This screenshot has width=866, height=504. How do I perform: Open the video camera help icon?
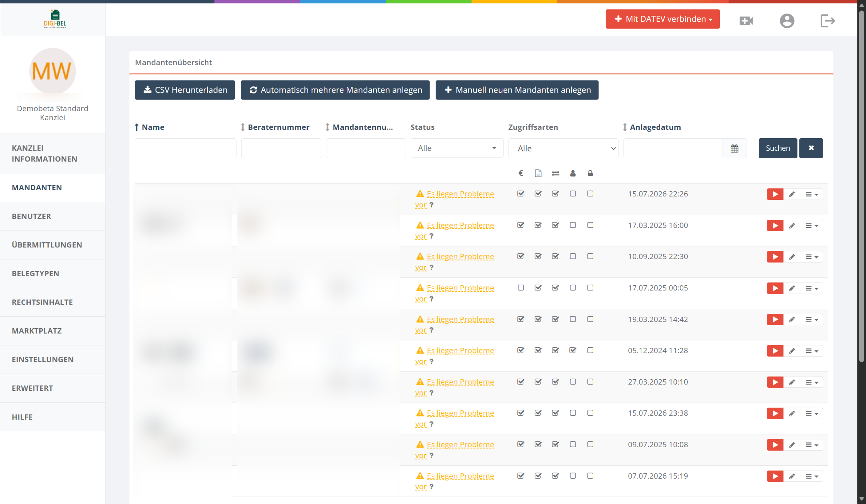[746, 21]
